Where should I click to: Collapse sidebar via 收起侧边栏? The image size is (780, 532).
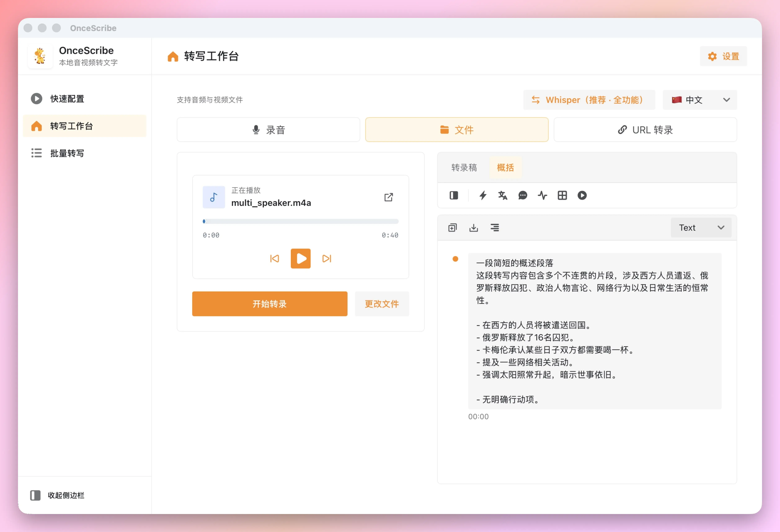coord(57,495)
